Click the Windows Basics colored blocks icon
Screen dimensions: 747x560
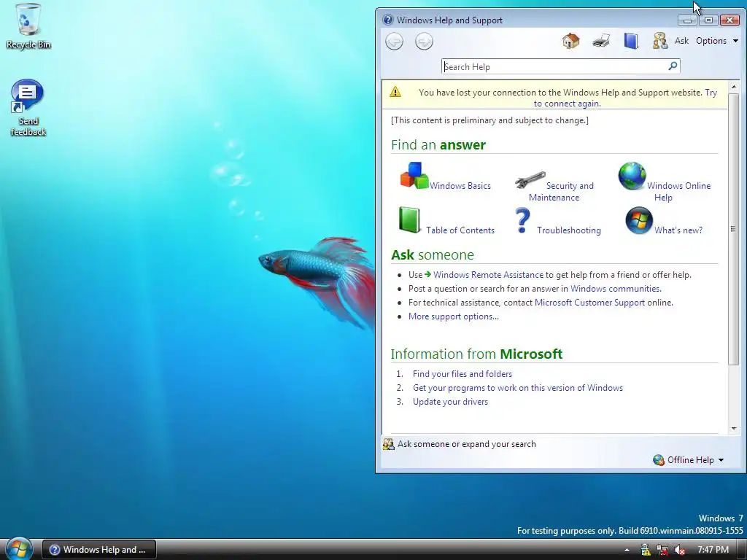click(414, 175)
